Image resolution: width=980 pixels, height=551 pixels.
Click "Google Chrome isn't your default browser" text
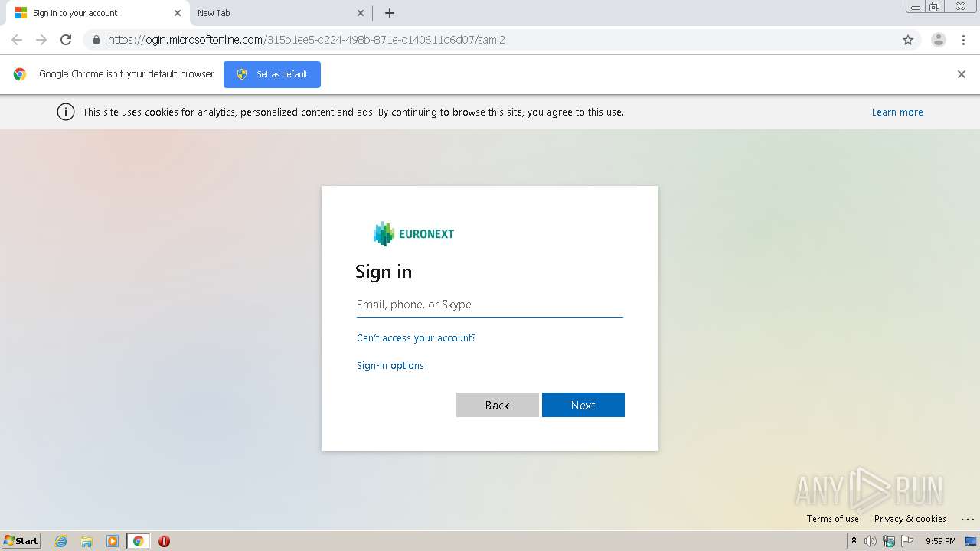[x=126, y=74]
